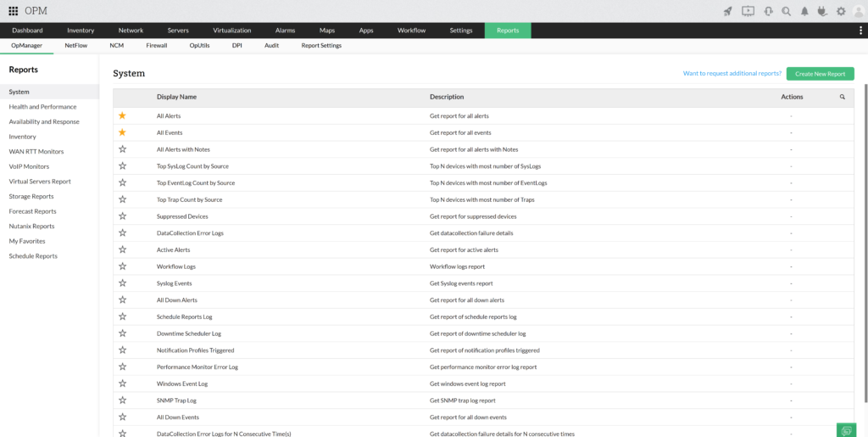This screenshot has width=868, height=437.
Task: Open the three-dot overflow menu in navbar
Action: pyautogui.click(x=861, y=31)
